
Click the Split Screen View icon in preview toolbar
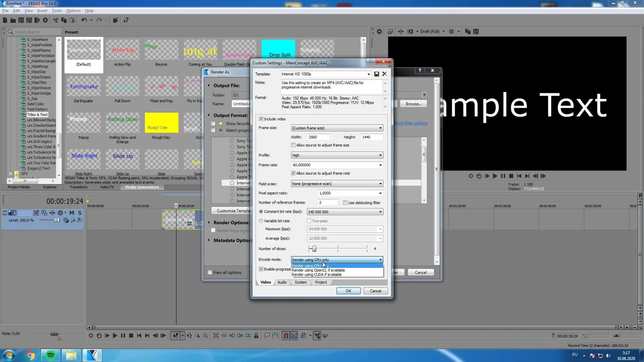click(x=410, y=32)
